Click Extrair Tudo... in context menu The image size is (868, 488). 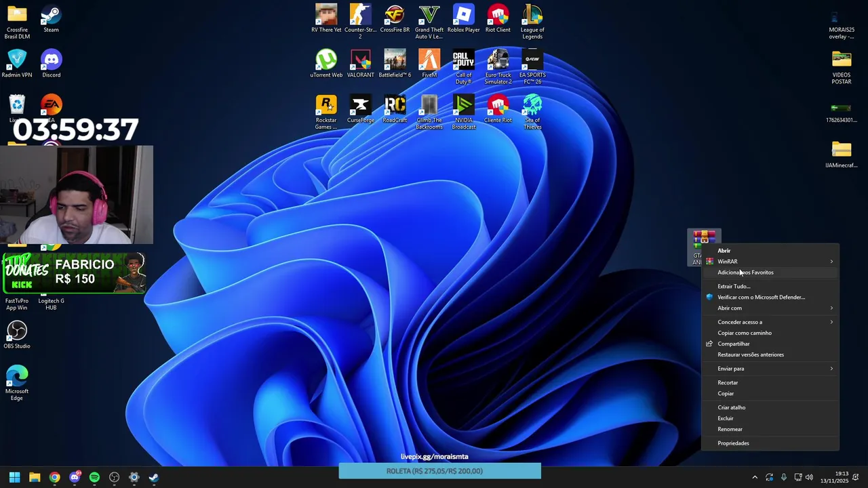(770, 287)
